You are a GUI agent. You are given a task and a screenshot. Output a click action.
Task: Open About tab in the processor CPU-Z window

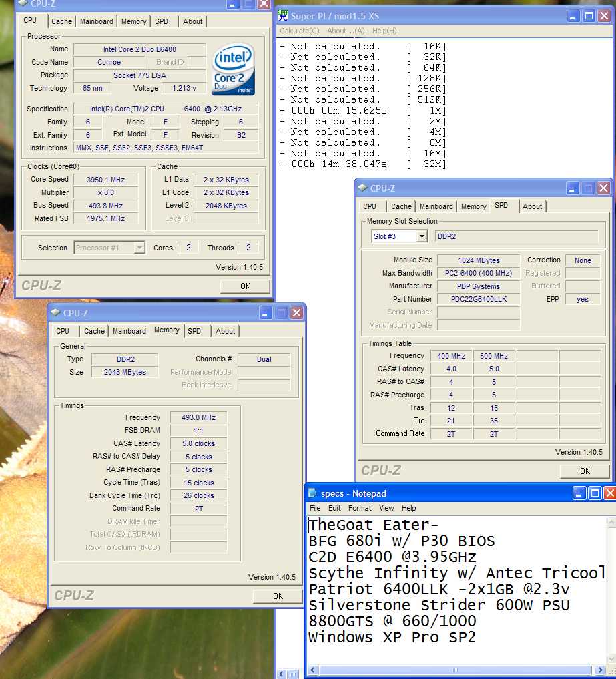[192, 21]
